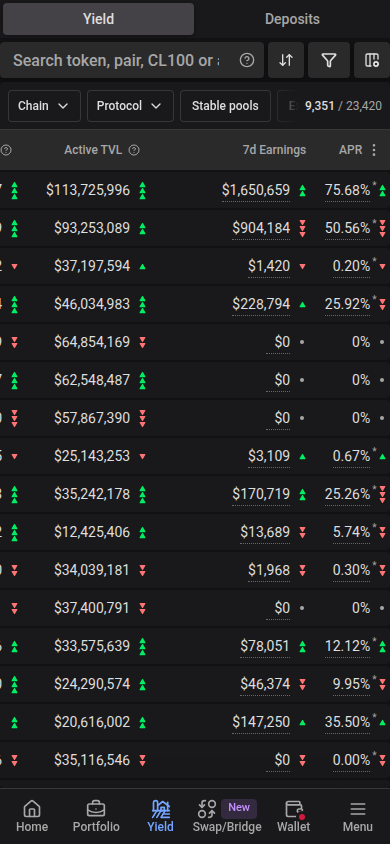Expand the Chain dropdown
This screenshot has height=844, width=390.
coord(44,106)
